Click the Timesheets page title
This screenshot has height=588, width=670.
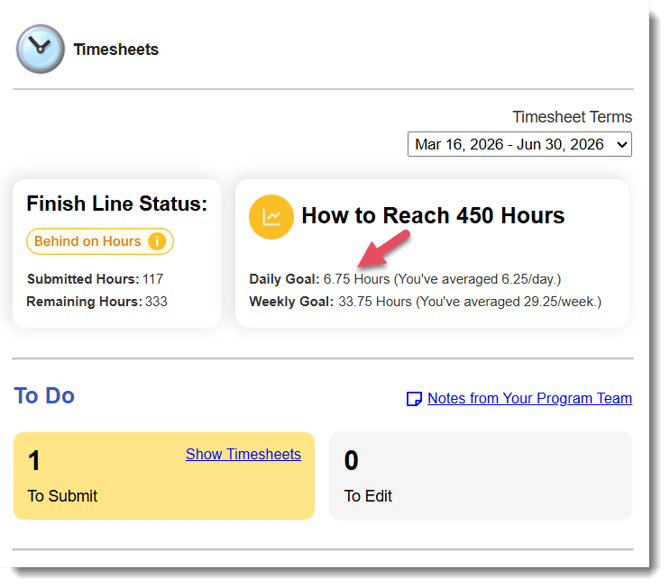coord(116,49)
